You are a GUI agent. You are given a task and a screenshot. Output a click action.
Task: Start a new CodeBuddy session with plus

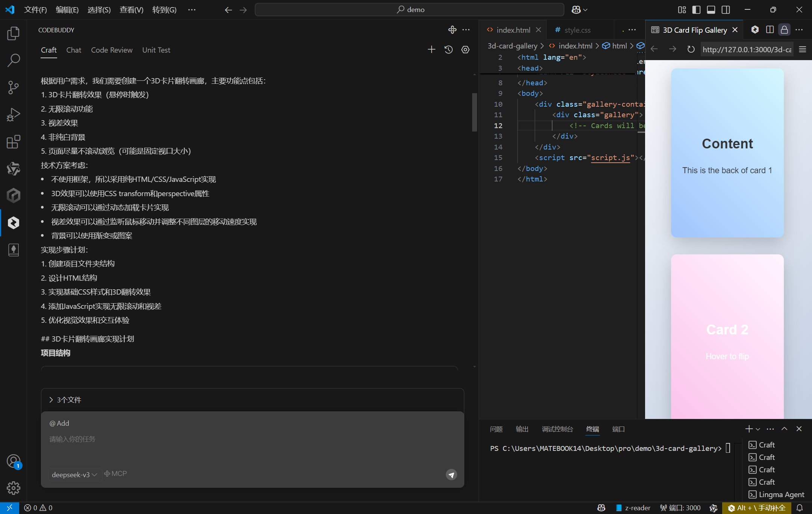(432, 50)
